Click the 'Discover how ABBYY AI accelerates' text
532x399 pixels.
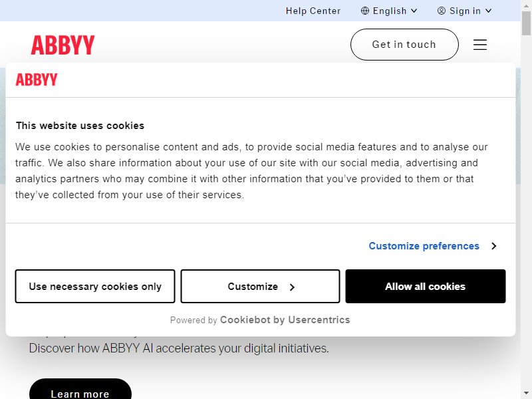(x=179, y=348)
